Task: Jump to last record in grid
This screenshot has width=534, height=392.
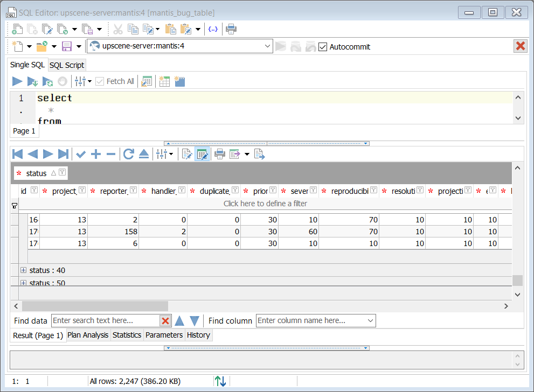Action: click(63, 154)
